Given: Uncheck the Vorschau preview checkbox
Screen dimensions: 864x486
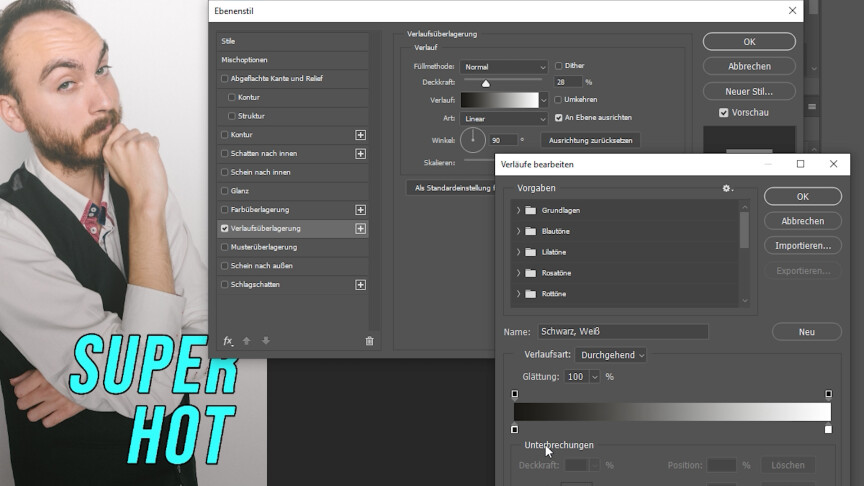Looking at the screenshot, I should pos(724,113).
